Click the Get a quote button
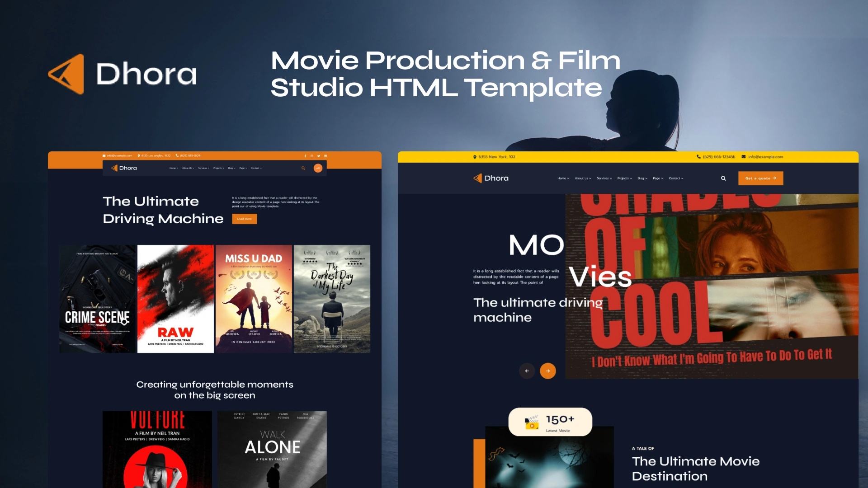868x488 pixels. click(x=761, y=178)
